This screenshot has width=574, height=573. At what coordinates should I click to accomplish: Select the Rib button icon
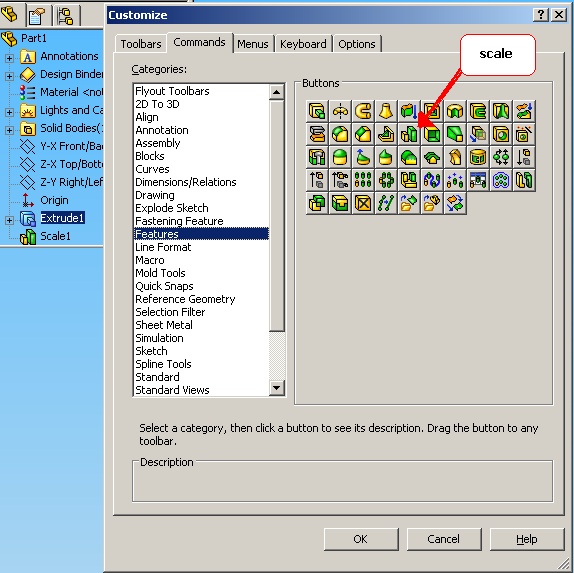click(386, 134)
